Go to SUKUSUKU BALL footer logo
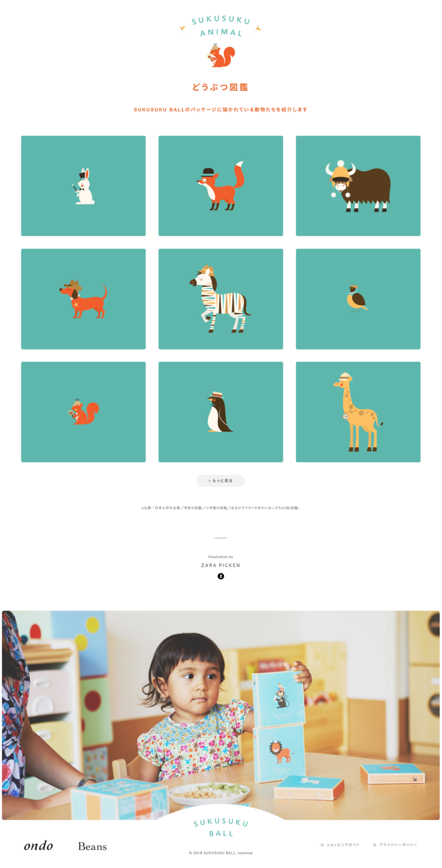The height and width of the screenshot is (868, 442). pyautogui.click(x=221, y=827)
